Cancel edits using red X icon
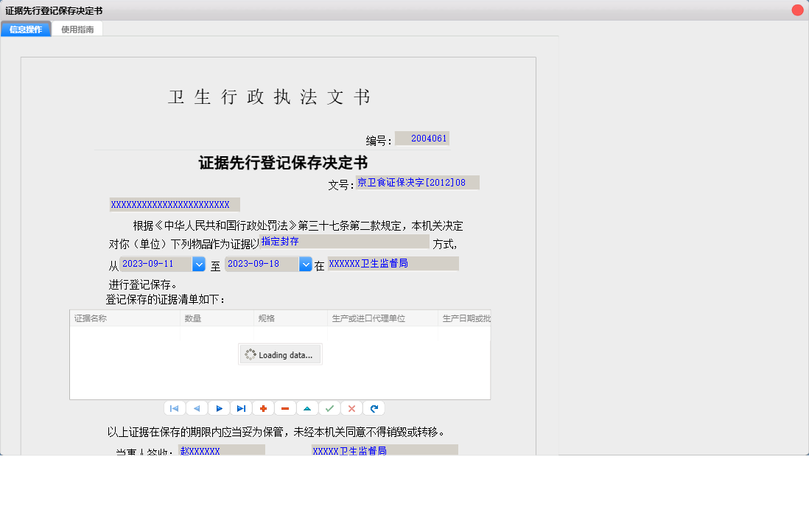The width and height of the screenshot is (809, 532). point(351,407)
